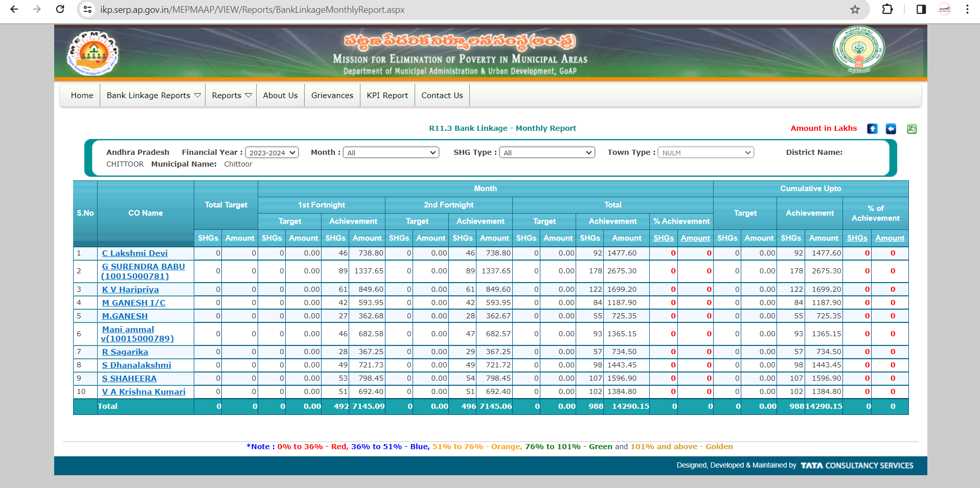Click the browser profile avatar
980x488 pixels.
click(943, 9)
